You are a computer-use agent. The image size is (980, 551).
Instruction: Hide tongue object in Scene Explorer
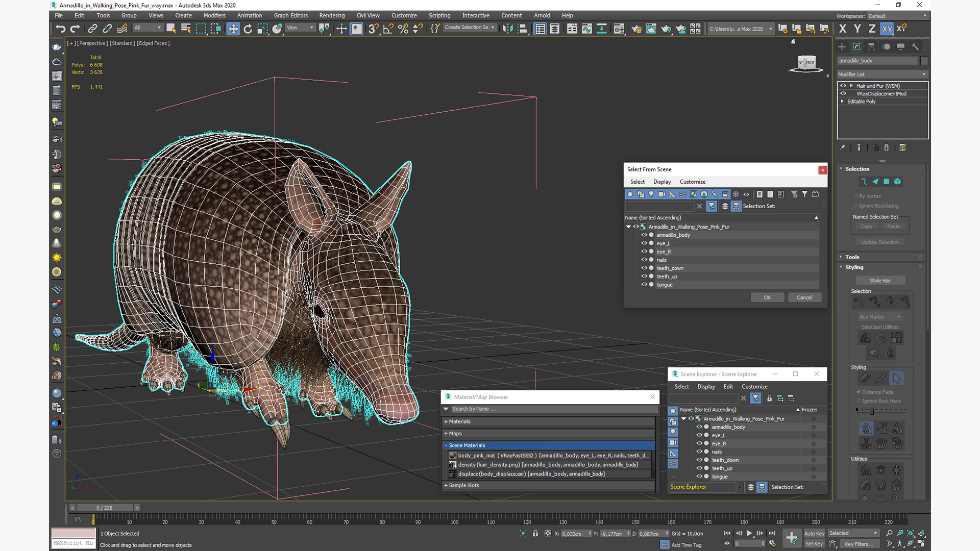(x=699, y=477)
